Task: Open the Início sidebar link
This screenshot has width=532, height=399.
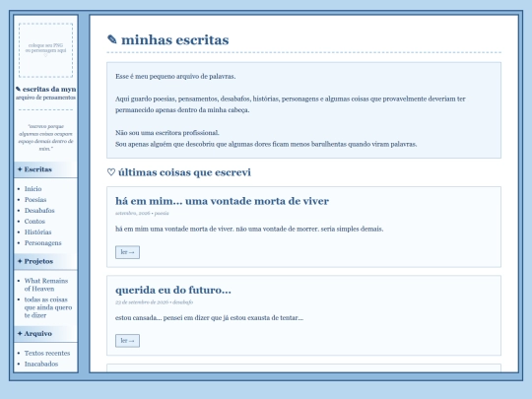Action: [x=33, y=189]
